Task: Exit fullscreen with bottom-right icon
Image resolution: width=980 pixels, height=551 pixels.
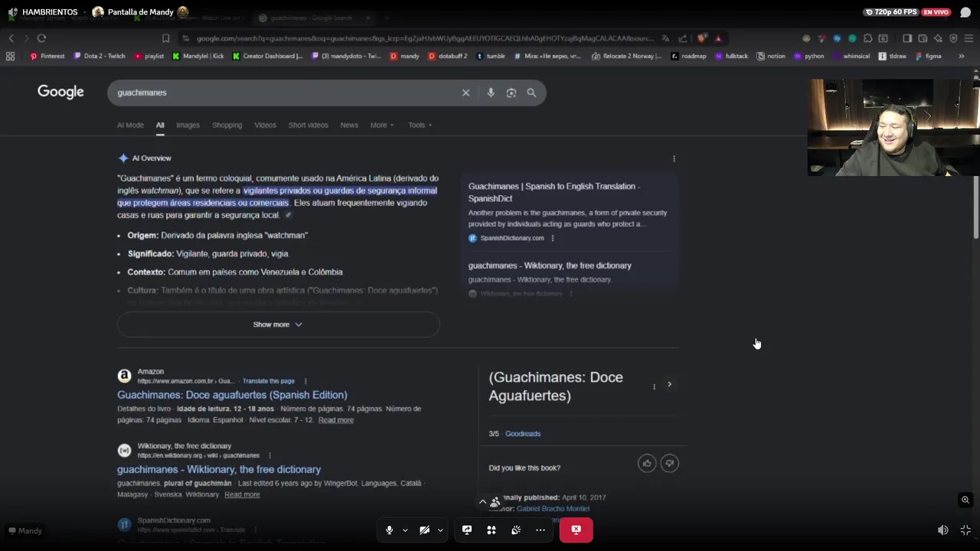Action: [965, 530]
